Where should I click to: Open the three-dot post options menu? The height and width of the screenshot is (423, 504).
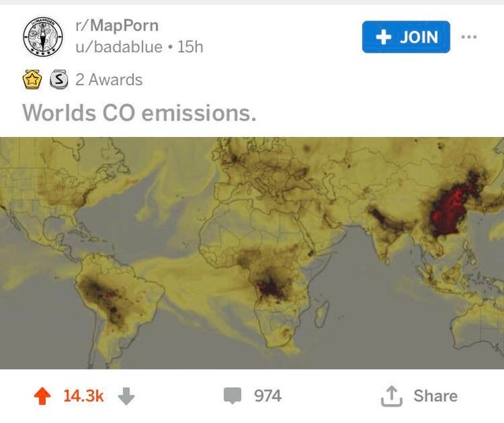[469, 37]
